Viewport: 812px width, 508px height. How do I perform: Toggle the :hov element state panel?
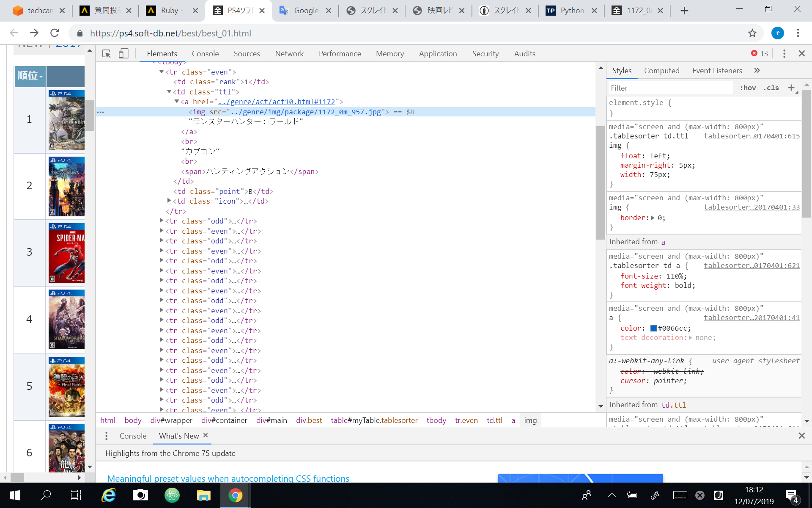point(748,88)
